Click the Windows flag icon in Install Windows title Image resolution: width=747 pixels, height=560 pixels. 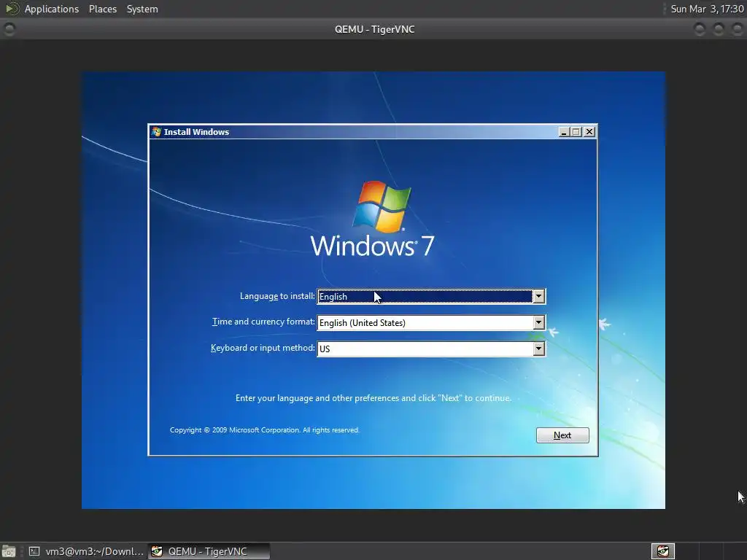tap(156, 132)
